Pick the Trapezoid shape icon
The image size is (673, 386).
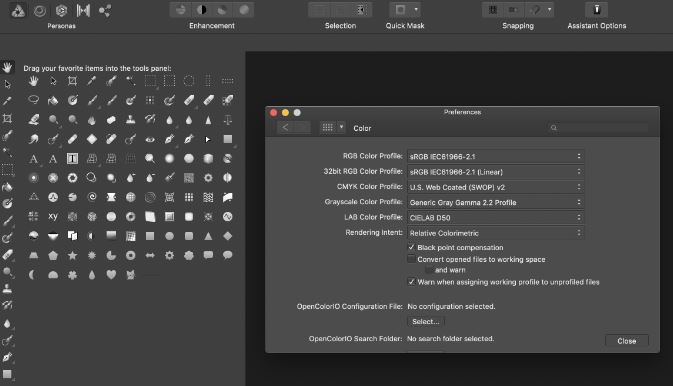(x=33, y=255)
